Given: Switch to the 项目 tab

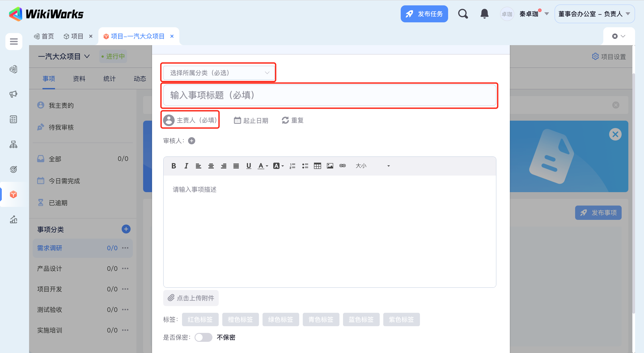Looking at the screenshot, I should pos(77,36).
